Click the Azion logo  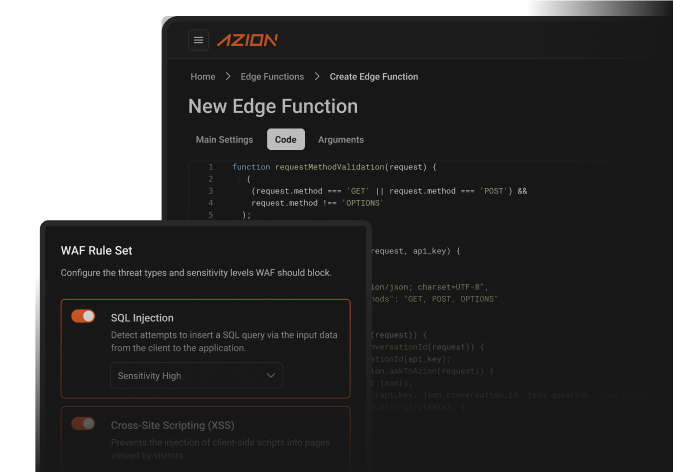tap(248, 40)
